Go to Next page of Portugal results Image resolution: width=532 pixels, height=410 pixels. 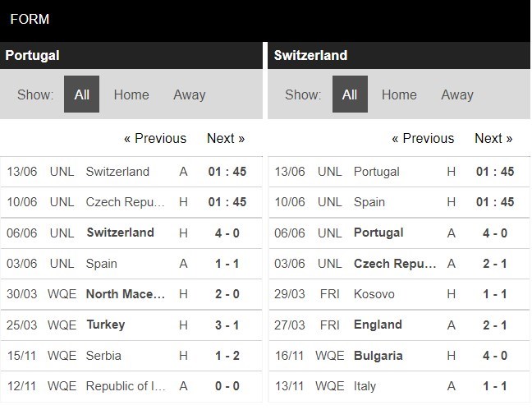[226, 138]
